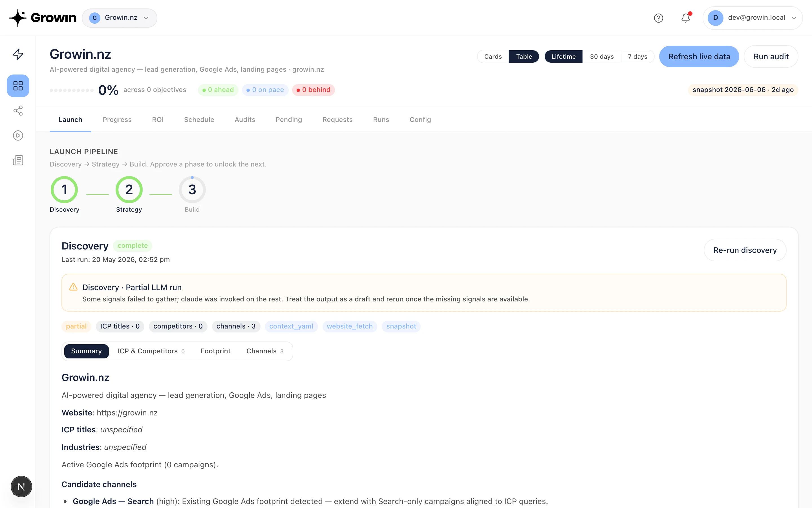Click the snapshot signal tag
The image size is (812, 508).
pos(401,326)
